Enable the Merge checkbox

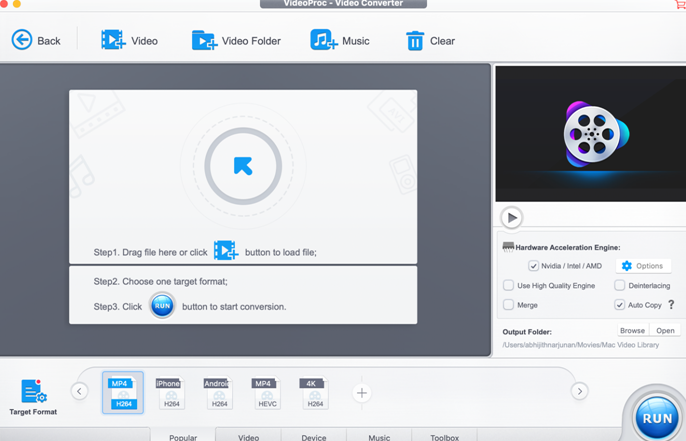click(x=509, y=305)
